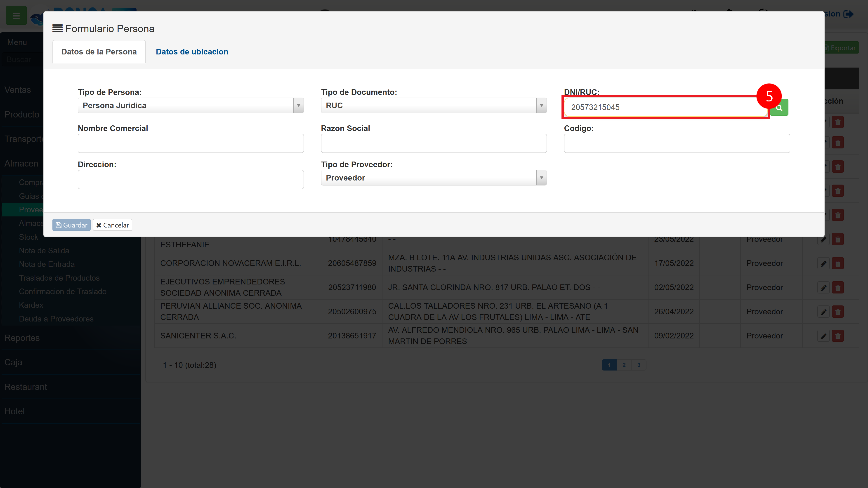The height and width of the screenshot is (488, 868).
Task: Click the green search RUC lookup icon
Action: coord(779,108)
